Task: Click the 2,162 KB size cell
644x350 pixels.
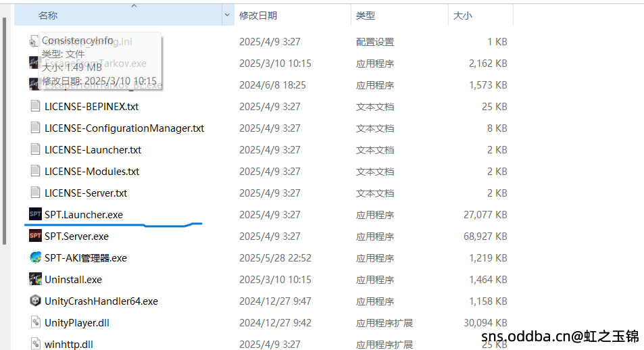Action: click(x=488, y=64)
